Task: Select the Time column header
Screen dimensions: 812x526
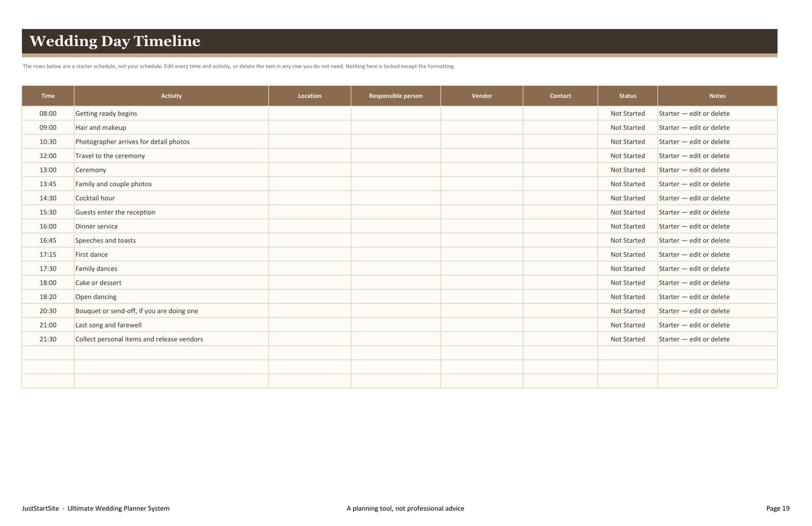Action: point(48,96)
